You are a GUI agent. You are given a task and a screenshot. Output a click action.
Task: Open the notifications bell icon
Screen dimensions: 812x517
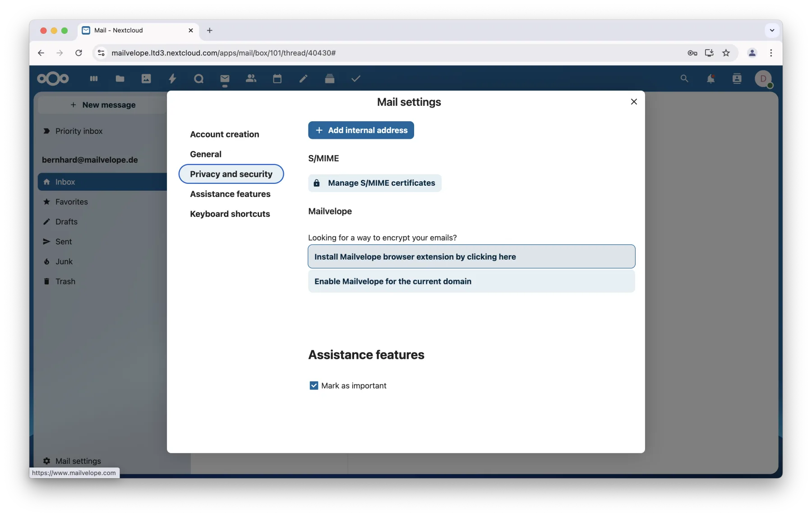point(710,79)
